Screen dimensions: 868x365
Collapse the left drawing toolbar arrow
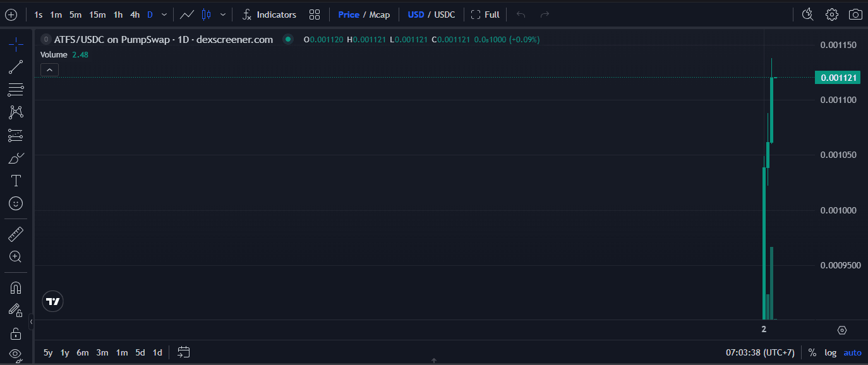31,323
